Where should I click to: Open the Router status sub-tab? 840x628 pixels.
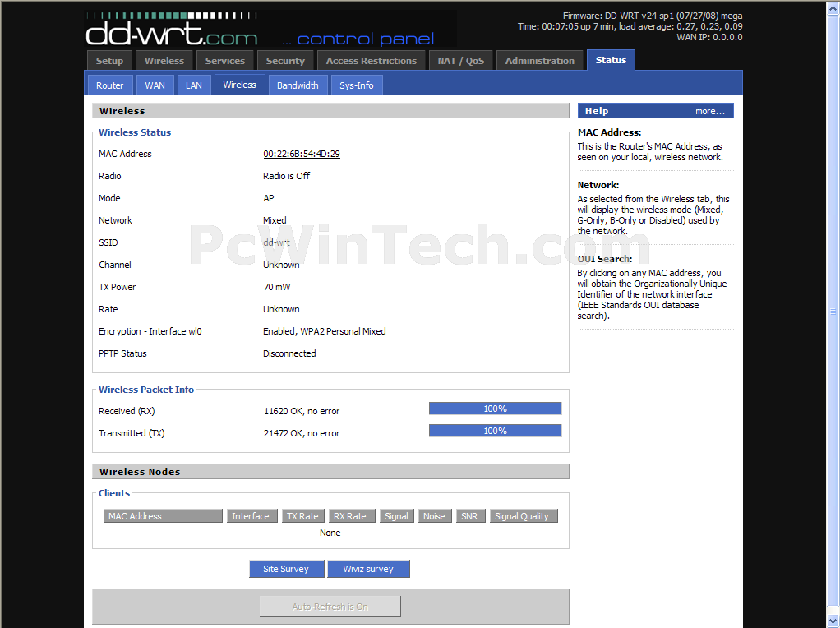click(x=110, y=85)
